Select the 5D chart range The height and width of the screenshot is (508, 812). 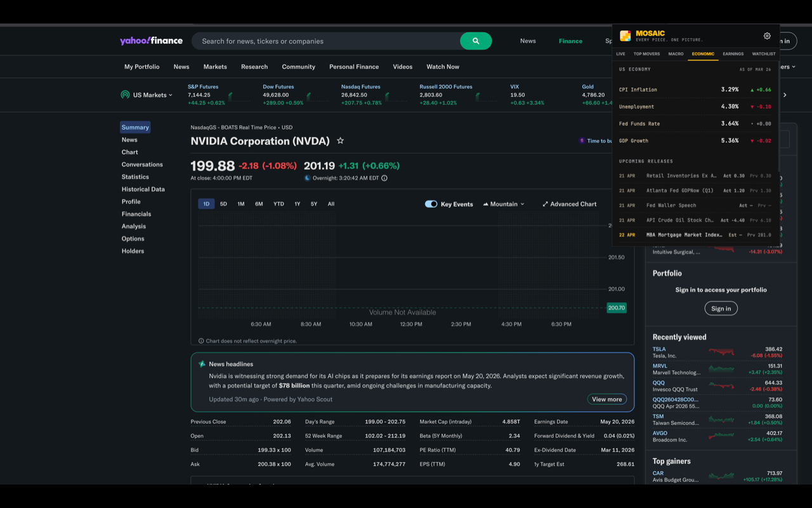coord(223,204)
